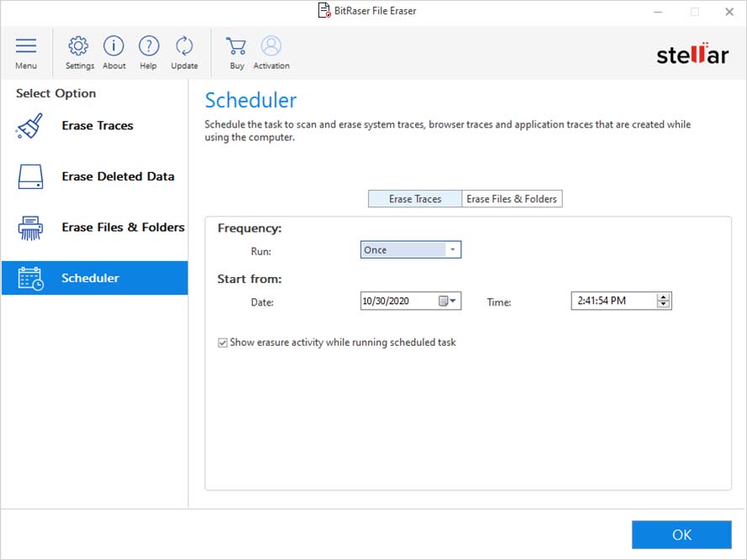Viewport: 747px width, 560px height.
Task: Open Settings gear icon in toolbar
Action: point(79,46)
